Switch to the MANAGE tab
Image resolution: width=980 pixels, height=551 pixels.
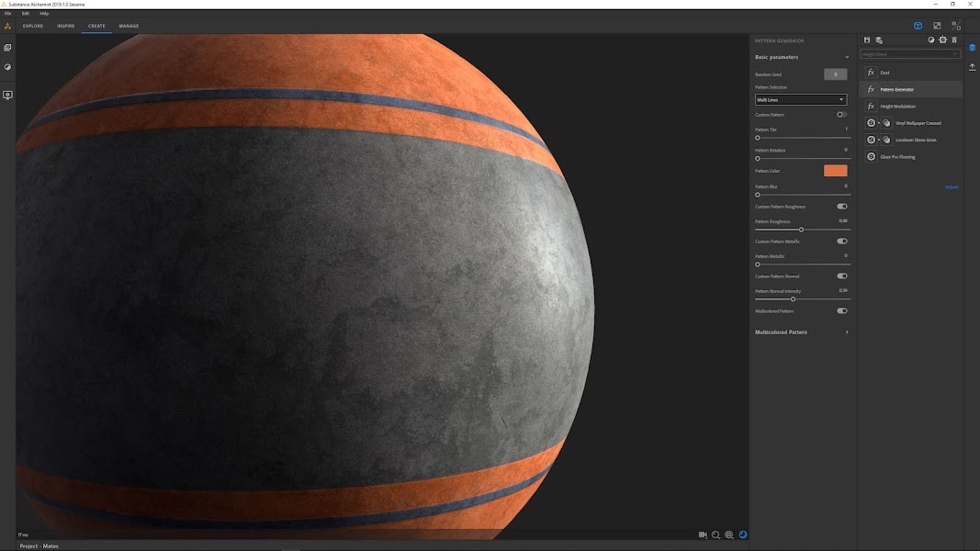coord(129,27)
